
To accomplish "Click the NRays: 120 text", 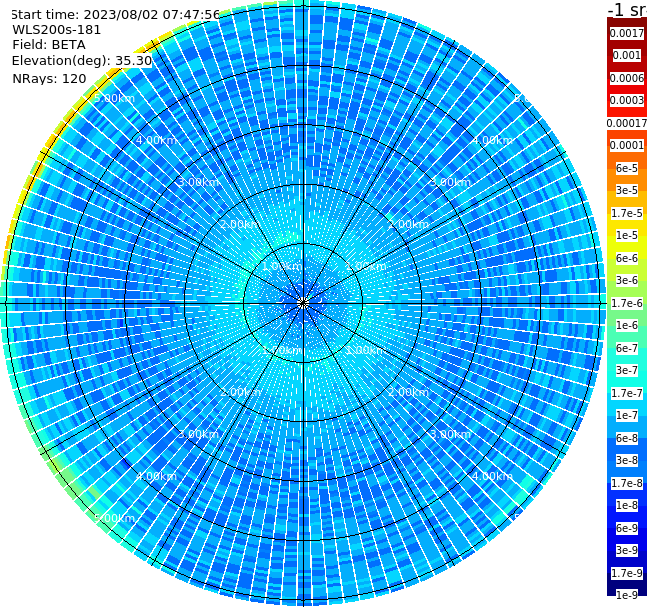I will coord(49,78).
